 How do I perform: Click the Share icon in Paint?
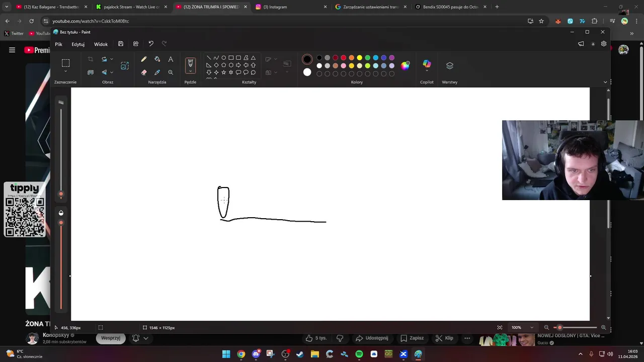(136, 44)
